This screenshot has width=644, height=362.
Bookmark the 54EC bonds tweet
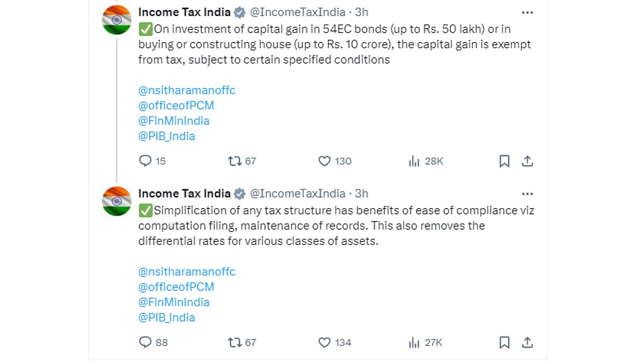coord(504,161)
